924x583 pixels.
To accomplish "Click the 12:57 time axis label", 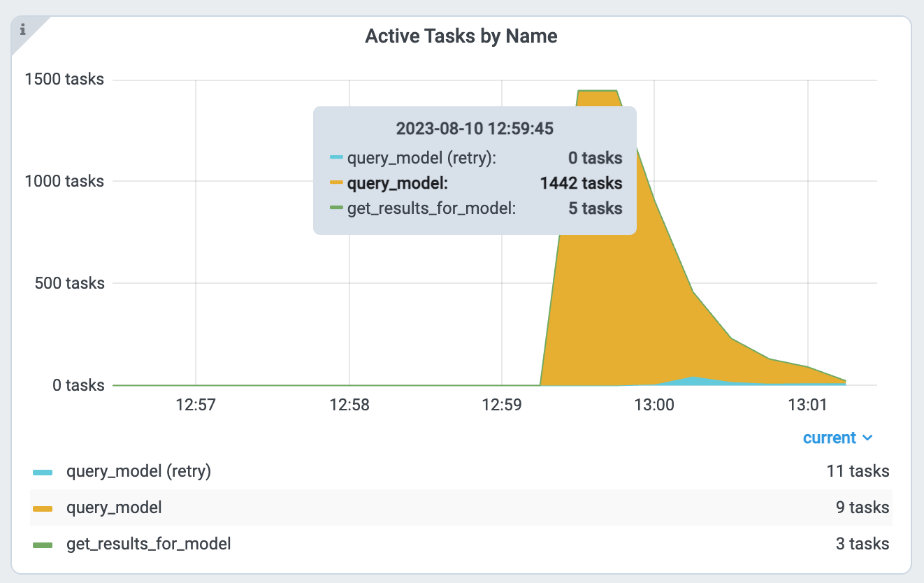I will tap(196, 405).
